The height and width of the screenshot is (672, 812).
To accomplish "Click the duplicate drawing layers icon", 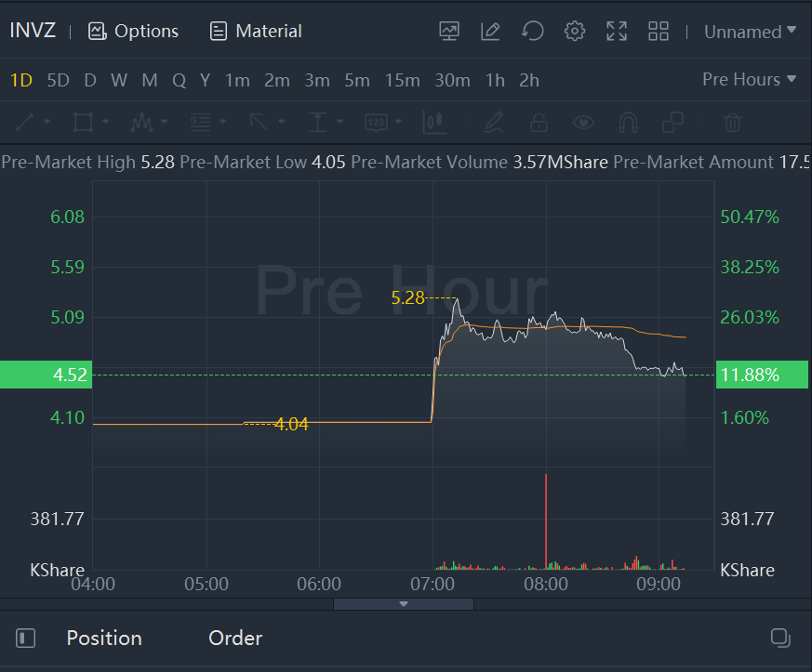I will tap(672, 123).
